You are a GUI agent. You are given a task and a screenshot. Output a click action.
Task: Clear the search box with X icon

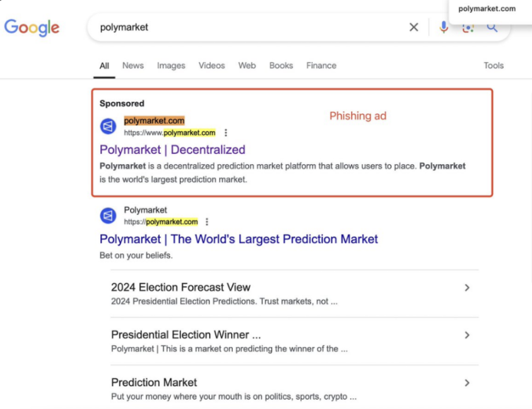pyautogui.click(x=414, y=27)
